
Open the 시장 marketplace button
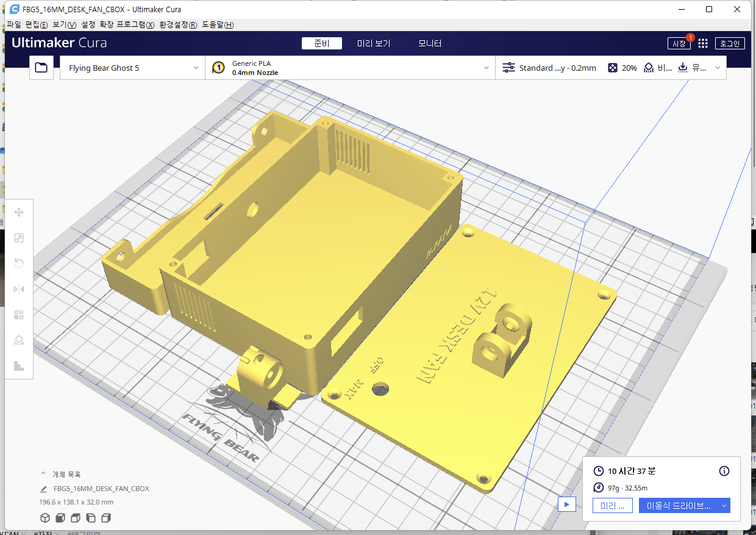pos(679,43)
